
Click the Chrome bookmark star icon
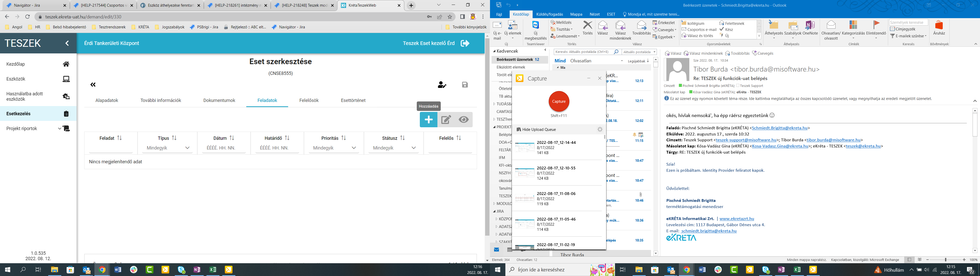click(x=450, y=17)
